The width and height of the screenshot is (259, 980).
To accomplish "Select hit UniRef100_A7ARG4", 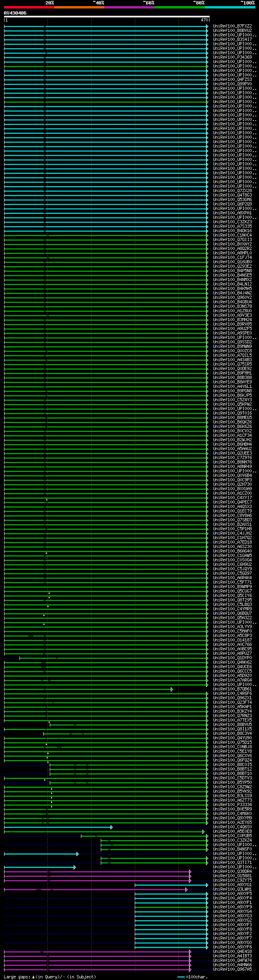I will [232, 680].
